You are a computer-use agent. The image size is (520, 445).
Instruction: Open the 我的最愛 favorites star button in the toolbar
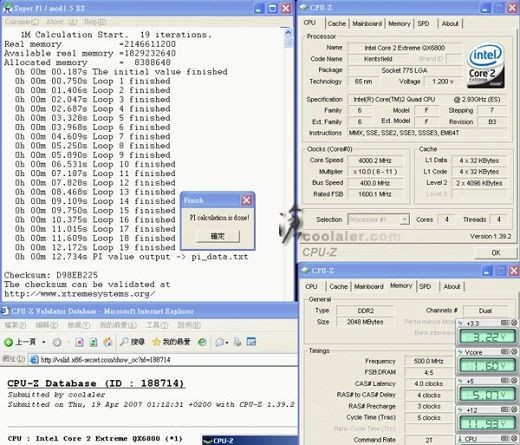(171, 342)
